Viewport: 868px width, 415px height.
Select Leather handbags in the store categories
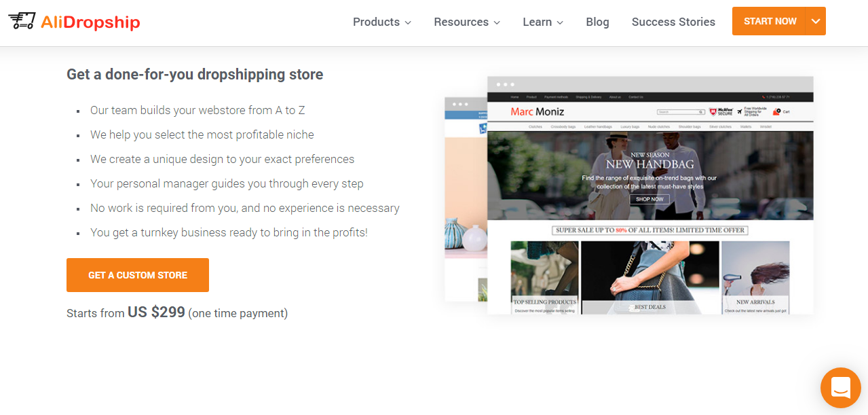tap(599, 126)
